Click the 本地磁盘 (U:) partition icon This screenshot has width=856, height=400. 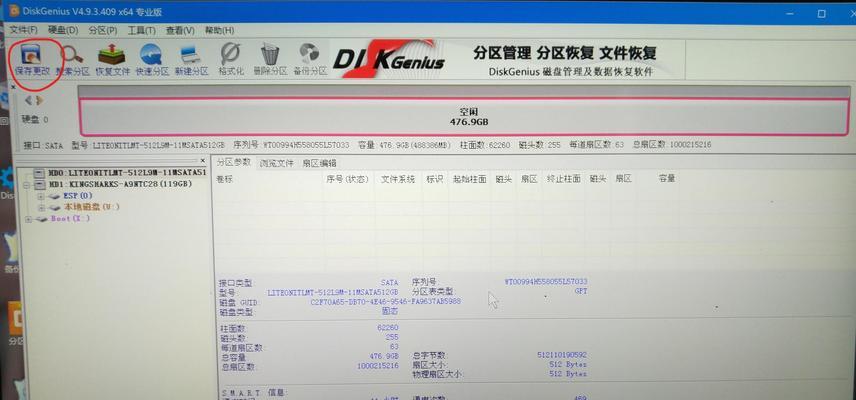pyautogui.click(x=55, y=207)
